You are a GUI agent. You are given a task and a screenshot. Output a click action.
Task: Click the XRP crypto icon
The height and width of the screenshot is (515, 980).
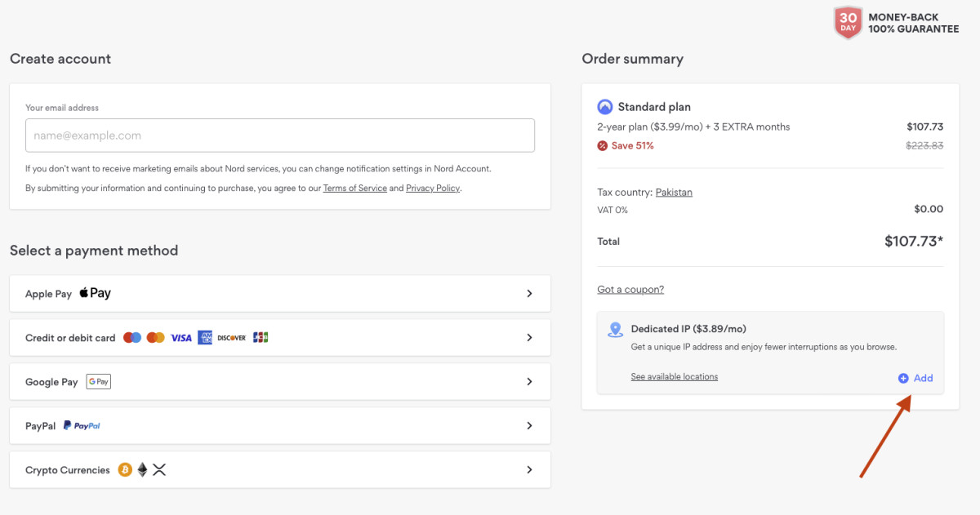159,469
